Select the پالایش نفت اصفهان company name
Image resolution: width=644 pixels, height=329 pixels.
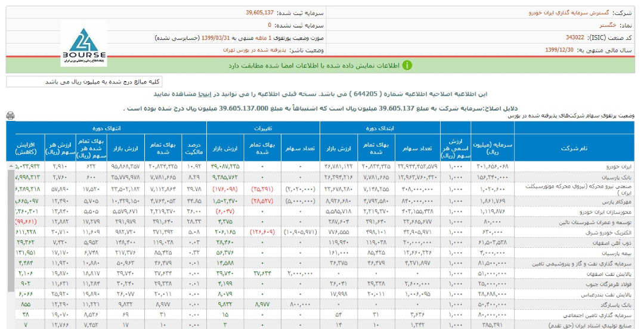[x=609, y=274]
